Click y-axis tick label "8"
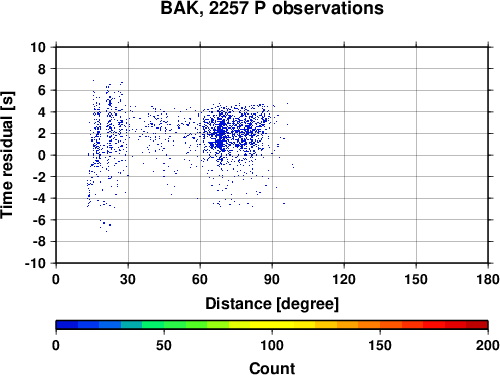The height and width of the screenshot is (375, 500). click(42, 69)
